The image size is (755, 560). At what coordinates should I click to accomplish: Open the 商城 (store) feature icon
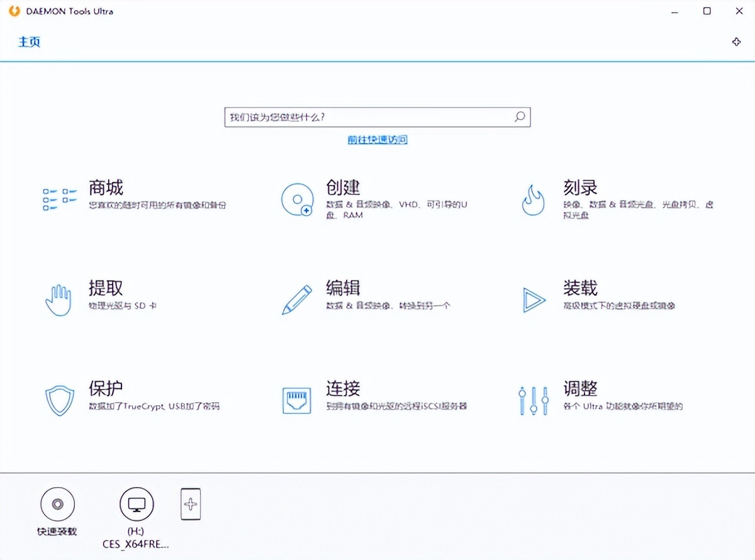coord(59,197)
